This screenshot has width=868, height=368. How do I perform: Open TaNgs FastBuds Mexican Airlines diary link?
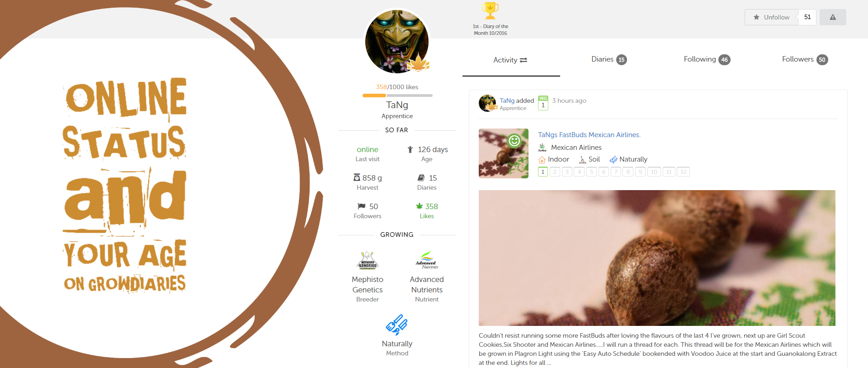click(x=589, y=134)
